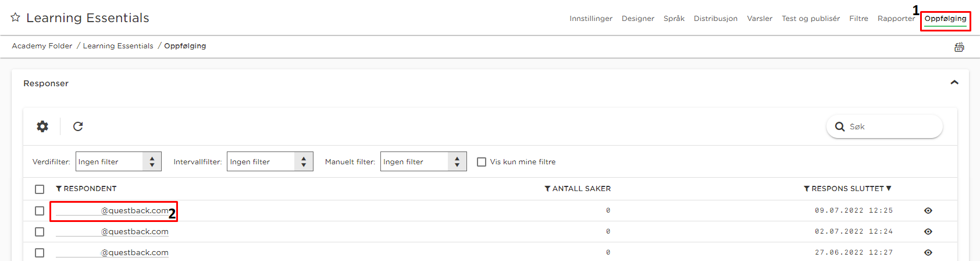Enable the Vis kun mine filtre checkbox
This screenshot has height=261, width=980.
(x=482, y=162)
